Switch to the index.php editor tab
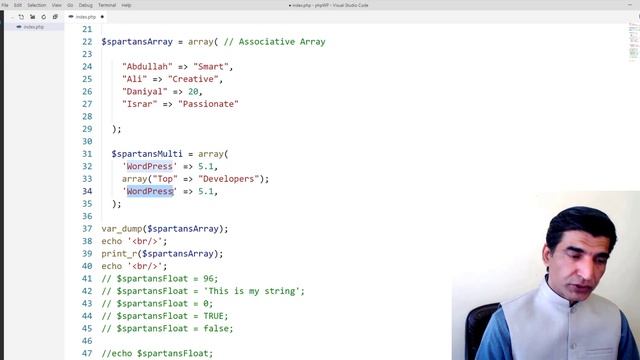 click(x=86, y=17)
